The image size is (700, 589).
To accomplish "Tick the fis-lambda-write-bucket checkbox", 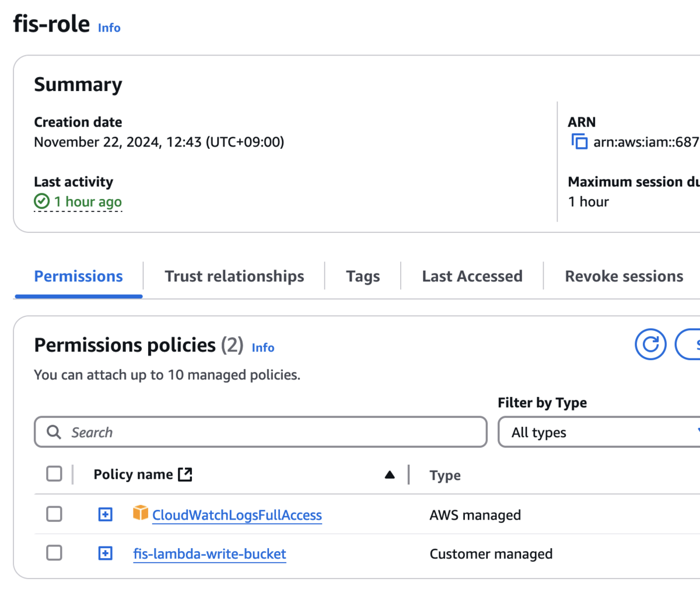I will [54, 553].
